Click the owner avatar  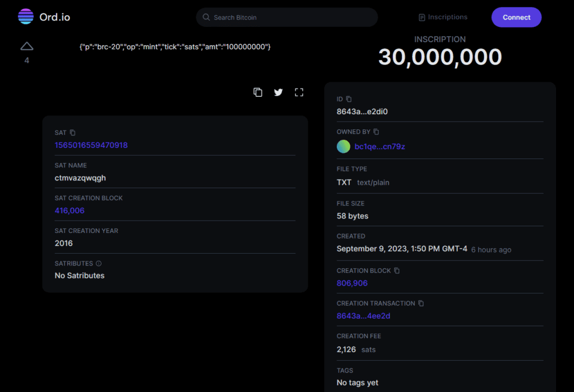tap(344, 146)
